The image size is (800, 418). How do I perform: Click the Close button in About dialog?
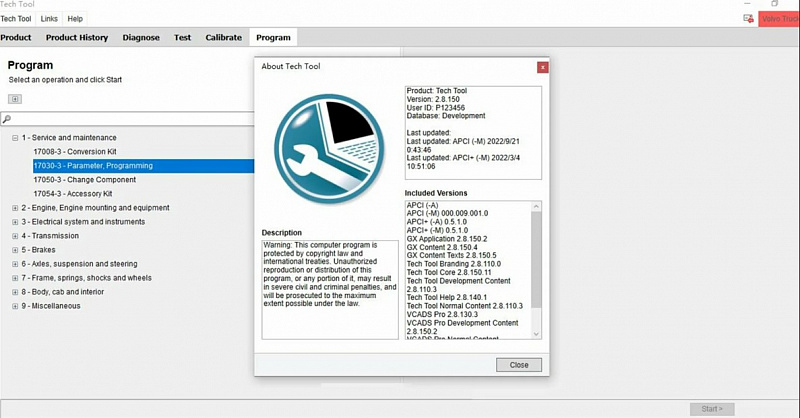[x=518, y=365]
